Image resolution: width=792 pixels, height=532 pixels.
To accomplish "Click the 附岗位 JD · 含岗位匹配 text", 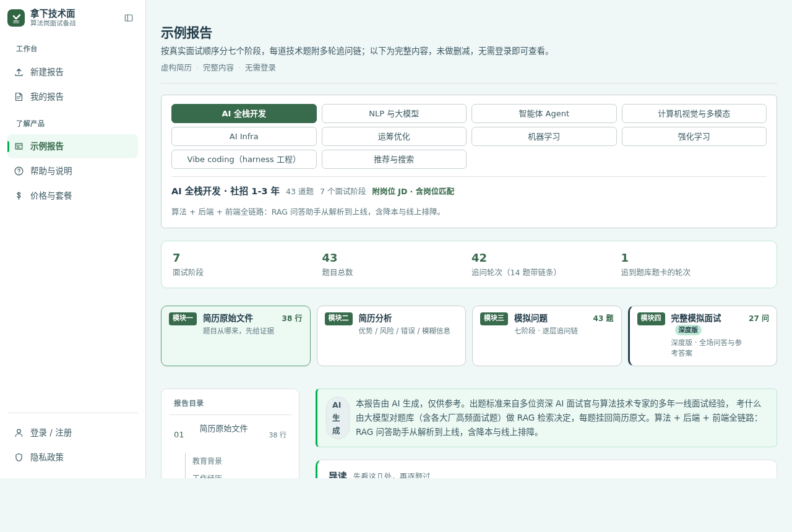I will [x=413, y=192].
